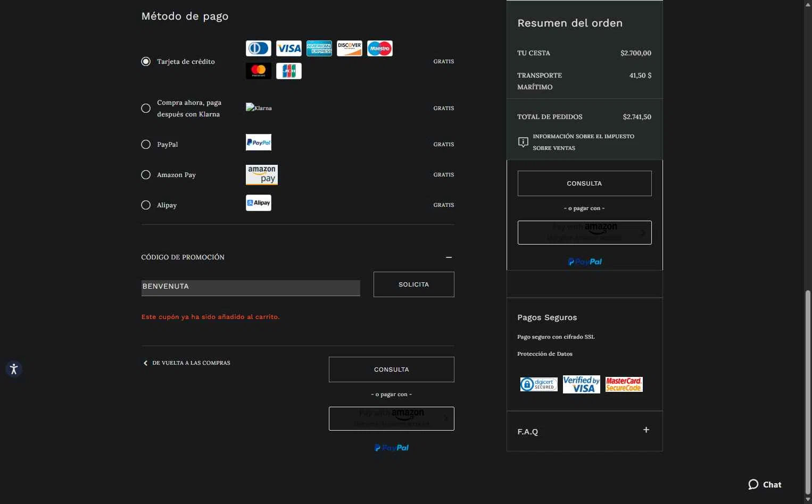Image resolution: width=812 pixels, height=504 pixels.
Task: Click the sales tax information icon
Action: click(x=523, y=142)
